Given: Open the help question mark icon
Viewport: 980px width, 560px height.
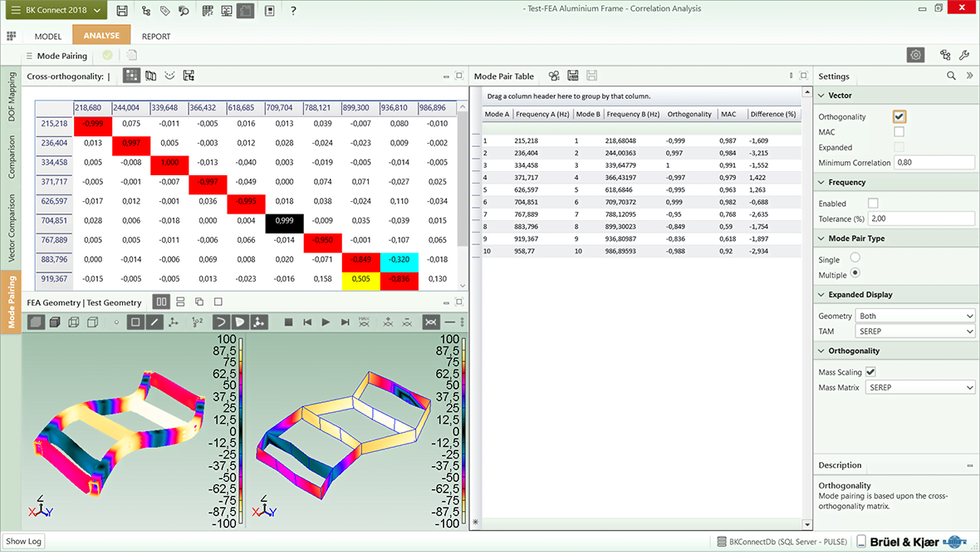Looking at the screenshot, I should point(293,11).
